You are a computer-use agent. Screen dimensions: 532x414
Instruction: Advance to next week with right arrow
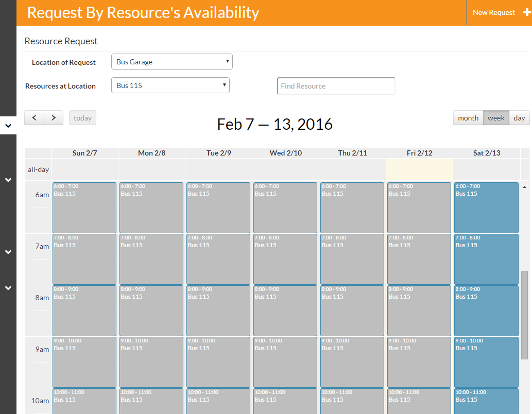(54, 118)
